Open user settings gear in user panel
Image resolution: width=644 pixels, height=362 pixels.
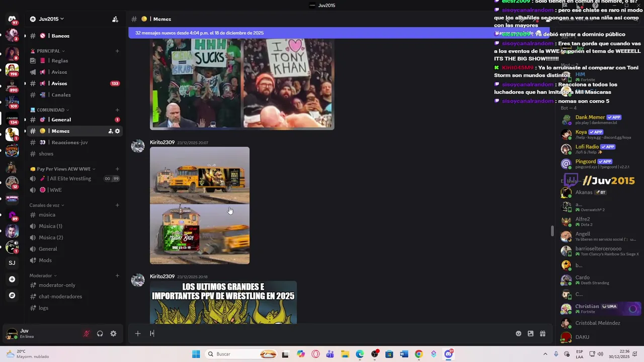(x=113, y=333)
